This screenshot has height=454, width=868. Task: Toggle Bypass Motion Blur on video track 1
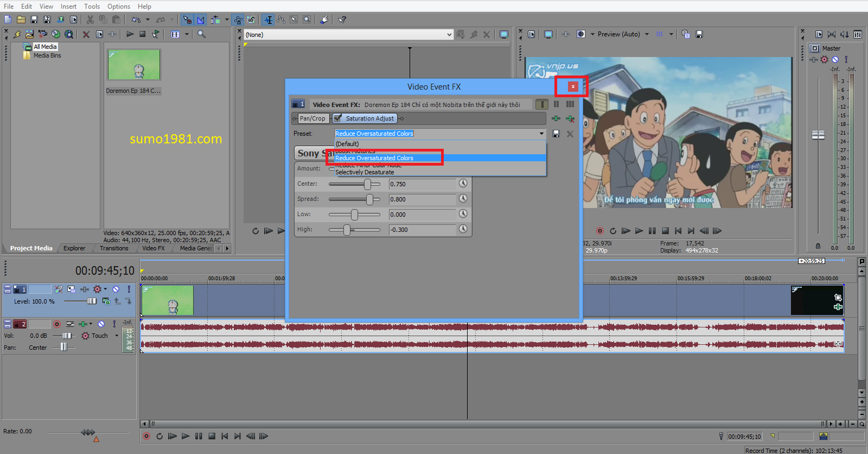point(58,289)
